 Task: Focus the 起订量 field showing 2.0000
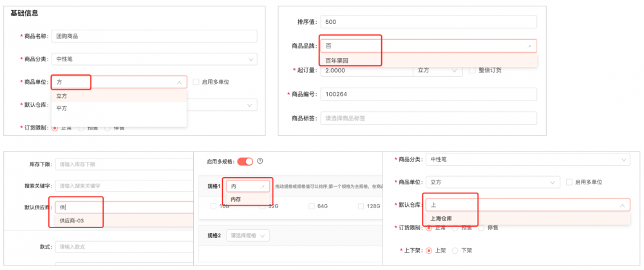366,70
